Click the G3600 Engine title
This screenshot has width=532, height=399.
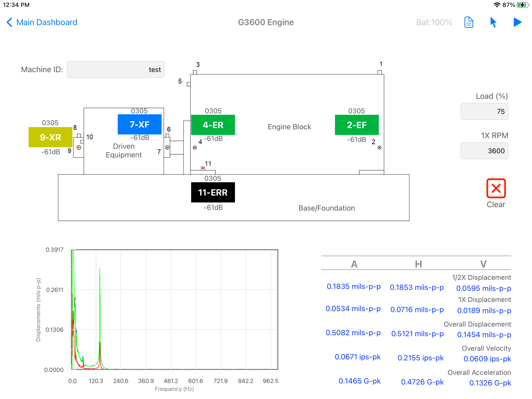point(266,22)
